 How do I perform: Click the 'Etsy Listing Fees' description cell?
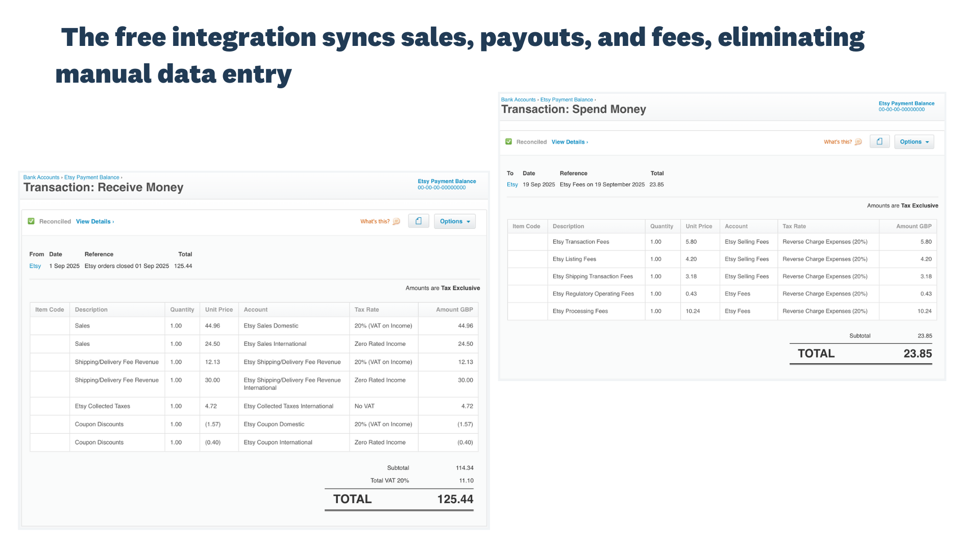click(596, 259)
